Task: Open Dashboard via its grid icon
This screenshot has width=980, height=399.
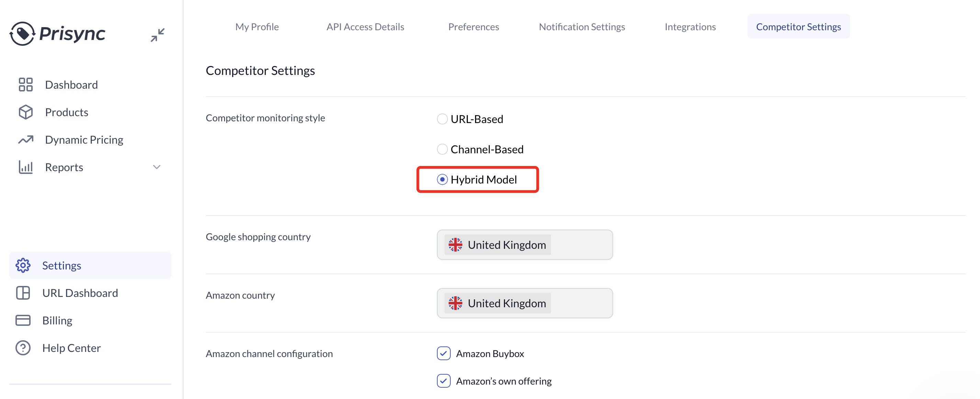Action: click(25, 85)
